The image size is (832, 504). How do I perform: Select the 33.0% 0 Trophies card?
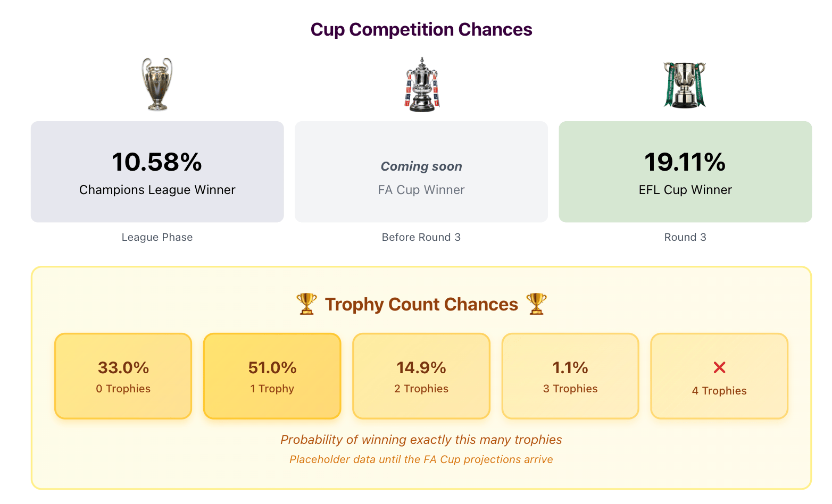tap(123, 376)
